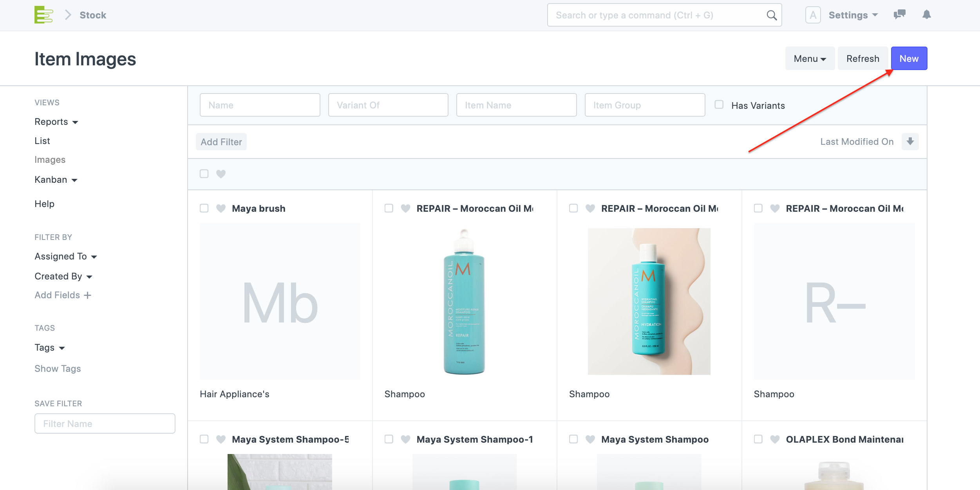Image resolution: width=980 pixels, height=490 pixels.
Task: Open the Maya brush item title
Action: [x=259, y=209]
